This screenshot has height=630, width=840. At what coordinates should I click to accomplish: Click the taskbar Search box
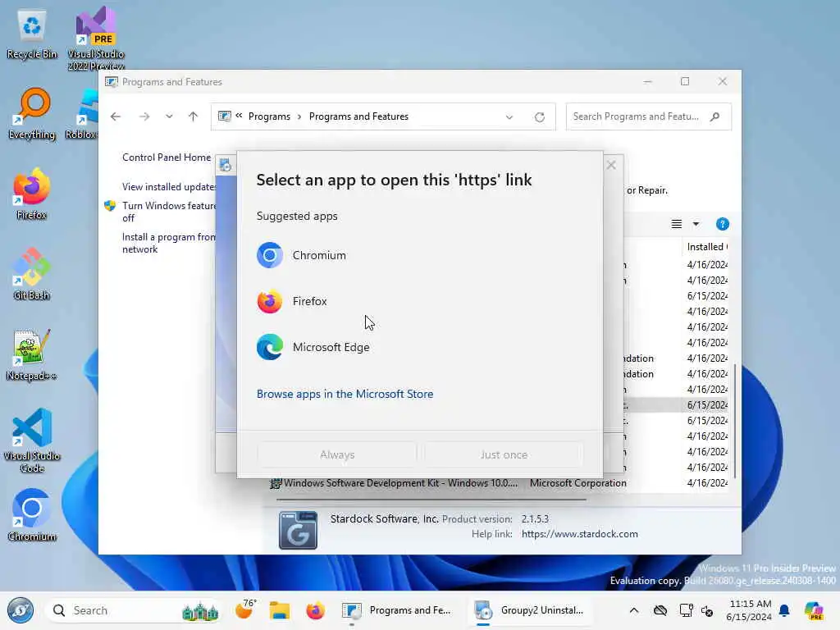click(134, 610)
